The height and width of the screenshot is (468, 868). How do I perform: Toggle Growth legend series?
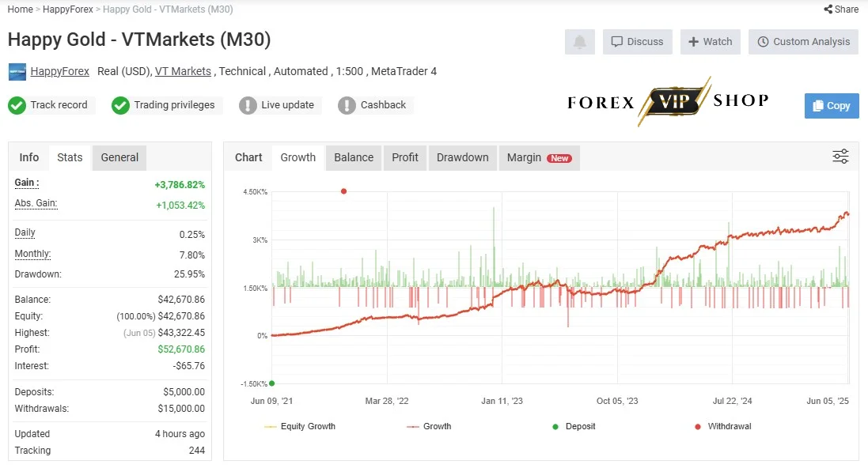(x=429, y=427)
